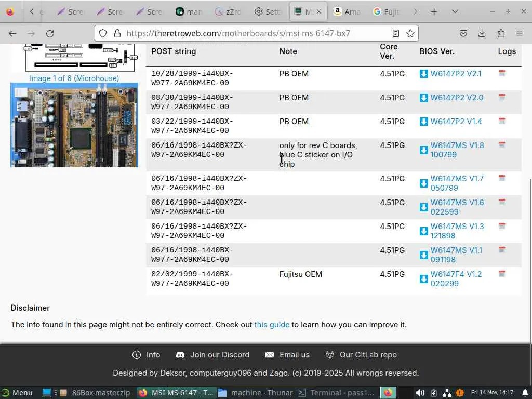
Task: Open log icon in W6147P2 V2.1 row
Action: (502, 73)
